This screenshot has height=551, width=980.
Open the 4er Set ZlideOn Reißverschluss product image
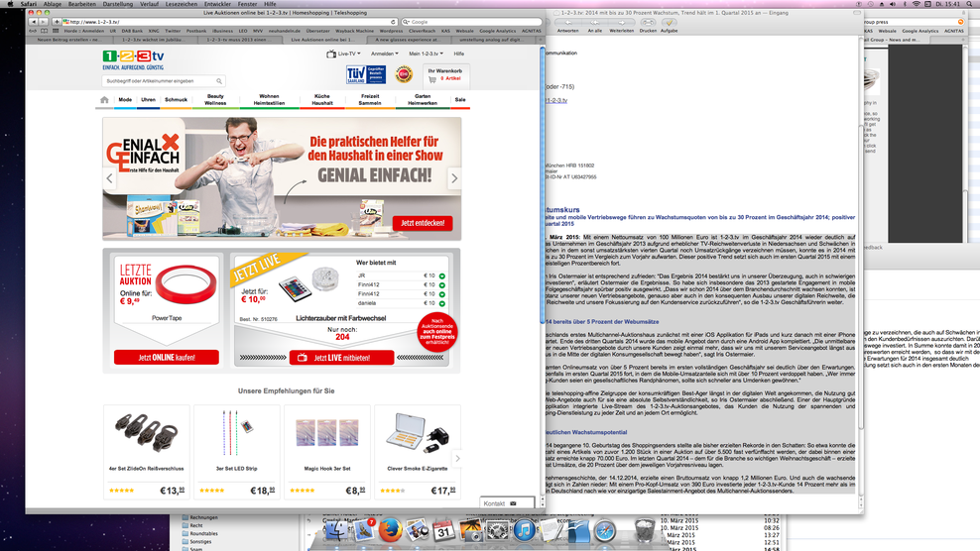pos(146,432)
